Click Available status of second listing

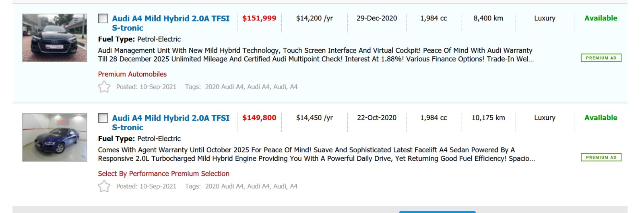tap(601, 118)
